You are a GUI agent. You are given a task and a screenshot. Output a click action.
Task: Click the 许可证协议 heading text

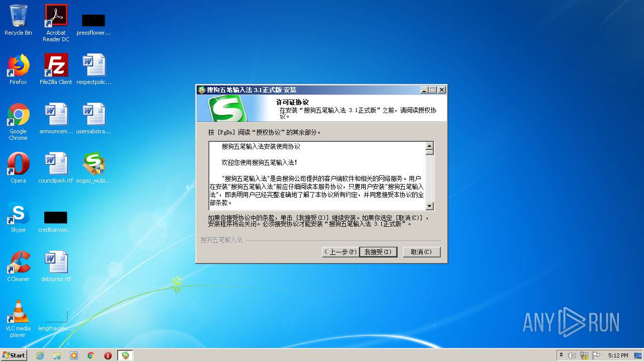[x=293, y=102]
